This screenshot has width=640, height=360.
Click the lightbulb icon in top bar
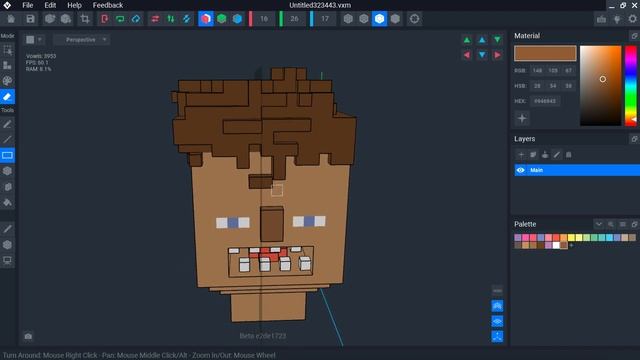[x=617, y=19]
